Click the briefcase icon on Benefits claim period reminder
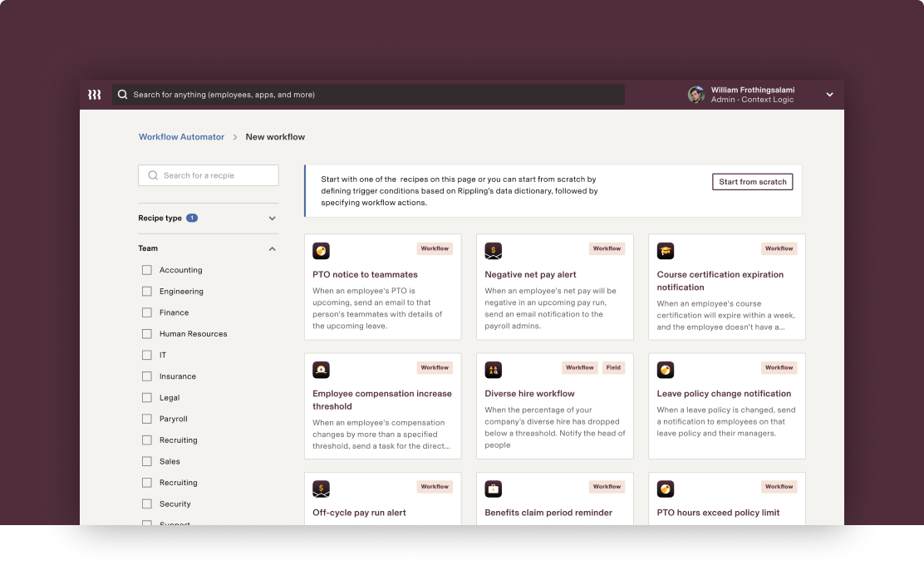 [493, 489]
